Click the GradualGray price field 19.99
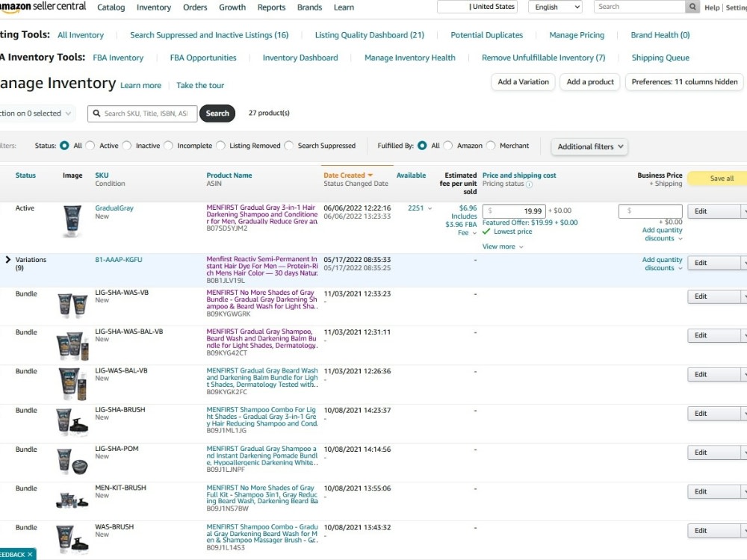Viewport: 747px width, 560px height. (514, 211)
